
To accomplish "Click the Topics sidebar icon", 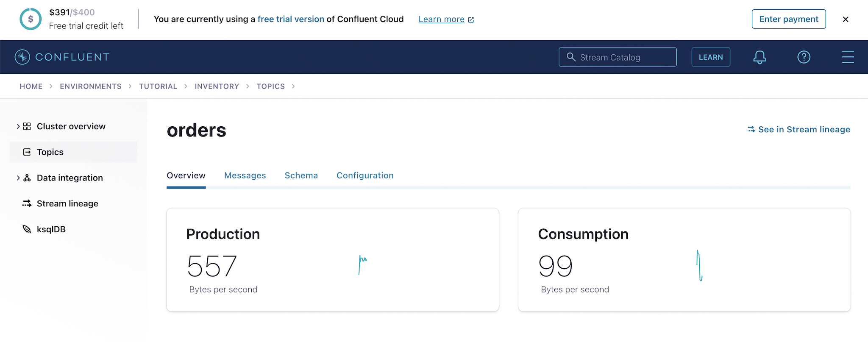I will pyautogui.click(x=27, y=152).
